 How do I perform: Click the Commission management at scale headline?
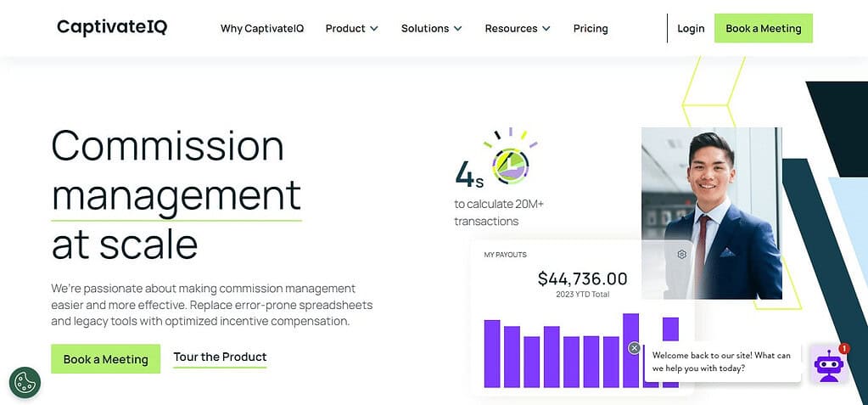176,194
